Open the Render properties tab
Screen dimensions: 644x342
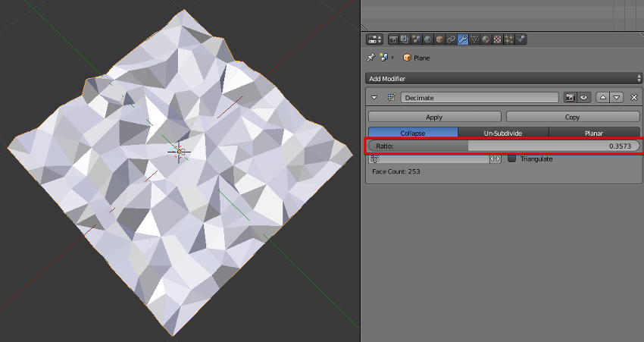(394, 39)
